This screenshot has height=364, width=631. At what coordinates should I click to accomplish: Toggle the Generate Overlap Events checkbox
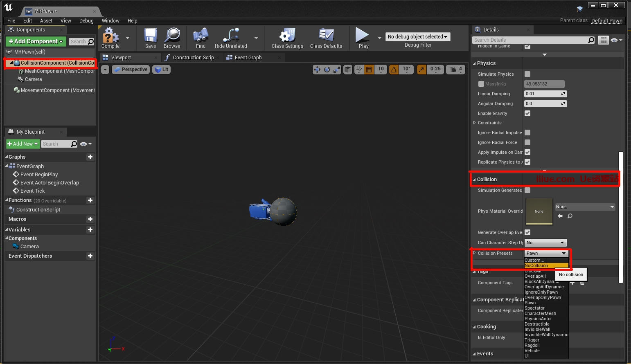tap(527, 232)
